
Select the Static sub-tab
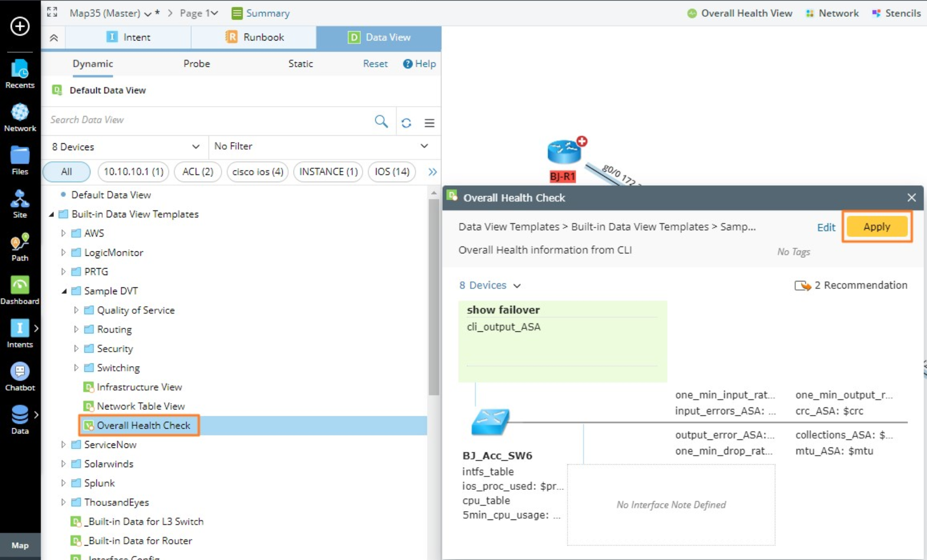(x=300, y=64)
